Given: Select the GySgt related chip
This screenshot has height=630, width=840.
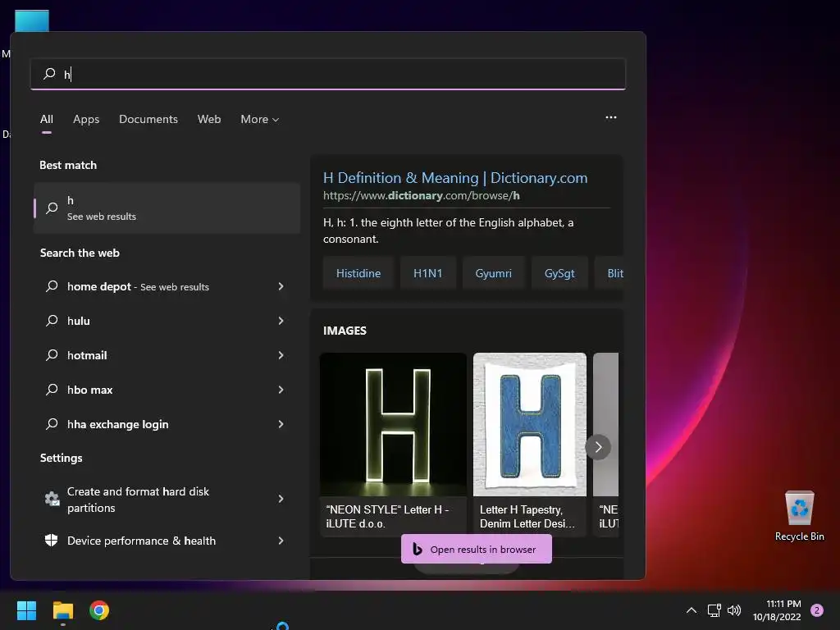Looking at the screenshot, I should 559,273.
